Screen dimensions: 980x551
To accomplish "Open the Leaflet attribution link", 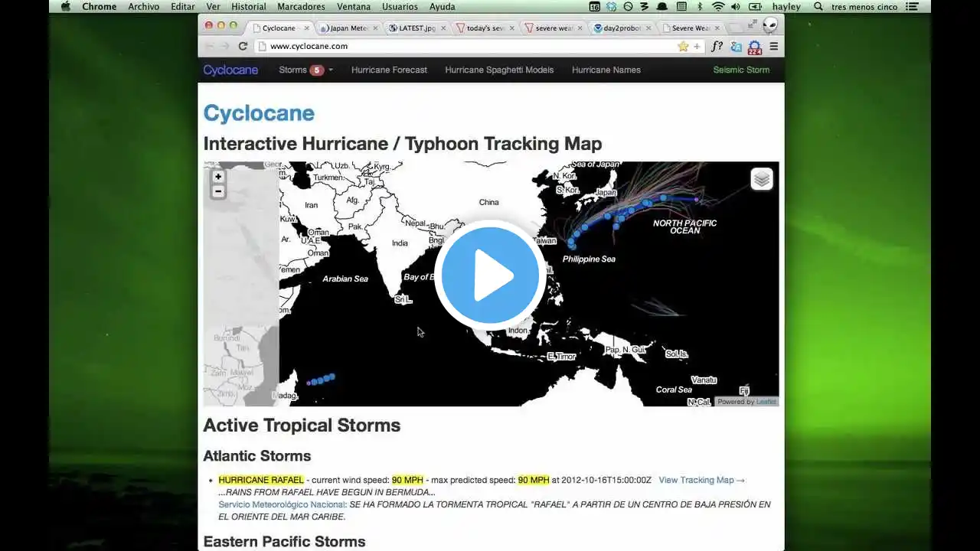I will (x=766, y=402).
